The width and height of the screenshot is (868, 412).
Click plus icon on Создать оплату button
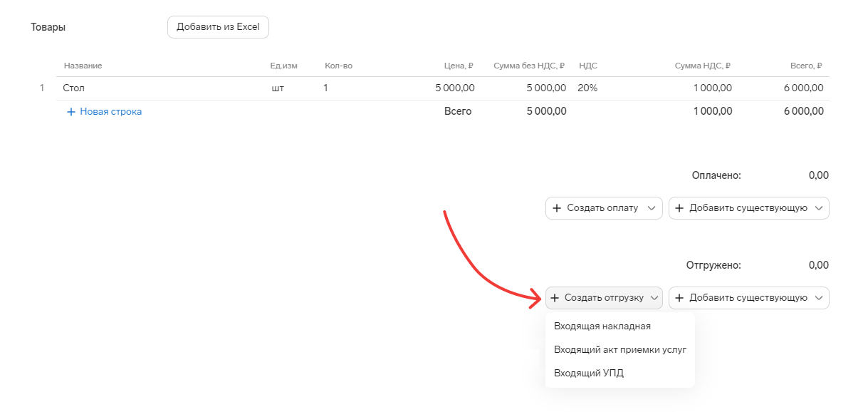(x=557, y=208)
